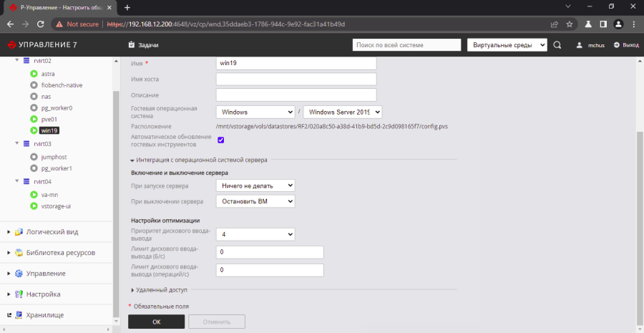The height and width of the screenshot is (333, 644).
Task: Open the guest OS type Windows dropdown
Action: (255, 112)
